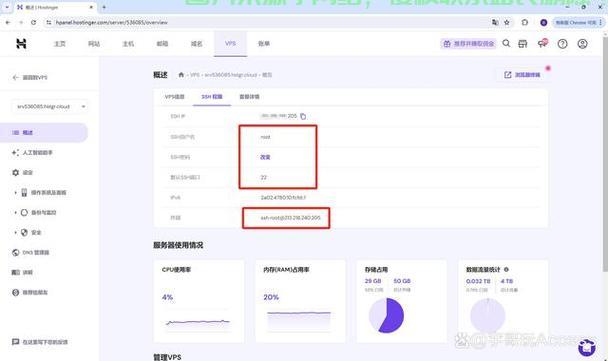608x361 pixels.
Task: Click the '0.032 TB' traffic value
Action: click(x=478, y=281)
